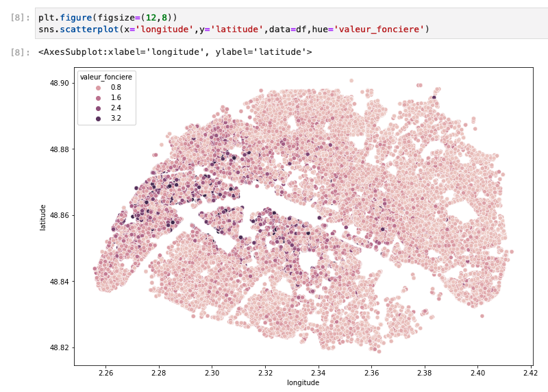Screen dimensions: 548x392
Task: Click the 0.8 legend color marker
Action: click(x=98, y=88)
